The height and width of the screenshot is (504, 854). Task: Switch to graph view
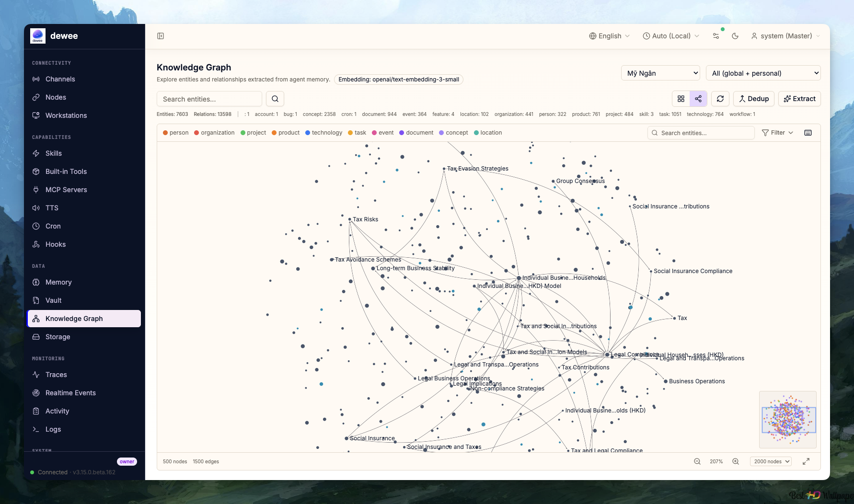698,99
